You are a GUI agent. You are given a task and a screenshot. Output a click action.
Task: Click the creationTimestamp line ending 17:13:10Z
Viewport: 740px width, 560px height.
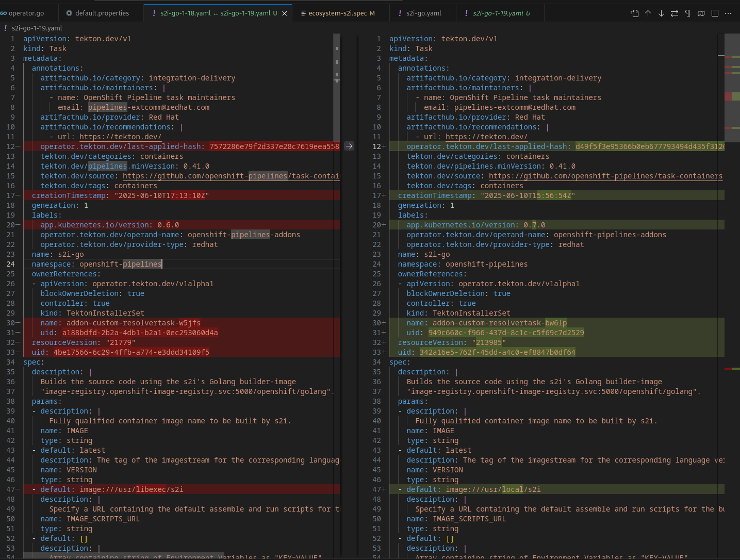(x=120, y=195)
